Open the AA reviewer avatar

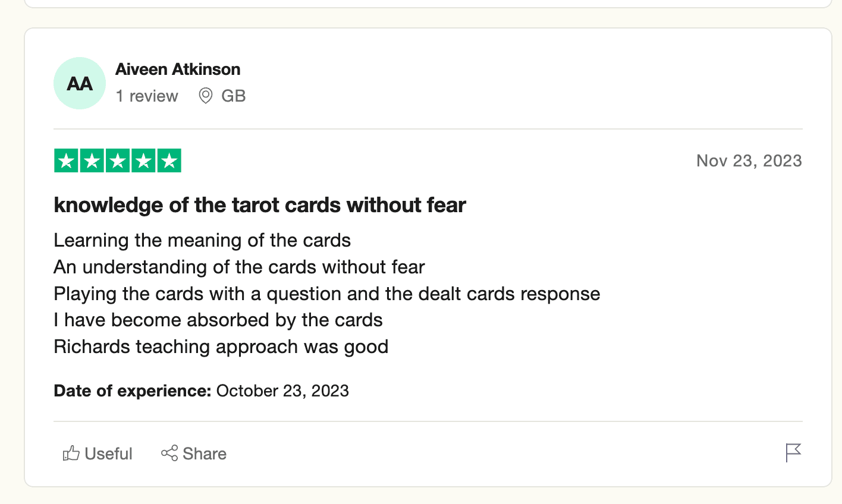click(80, 83)
